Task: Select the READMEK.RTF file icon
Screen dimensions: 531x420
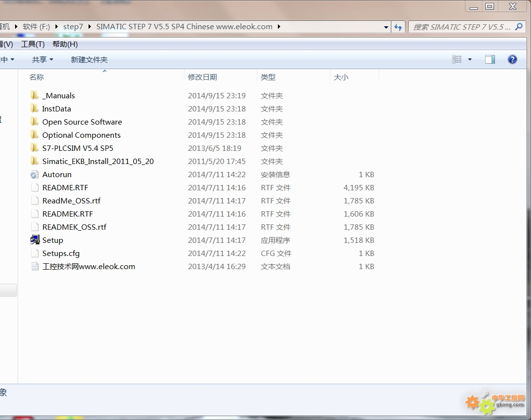Action: coord(35,214)
